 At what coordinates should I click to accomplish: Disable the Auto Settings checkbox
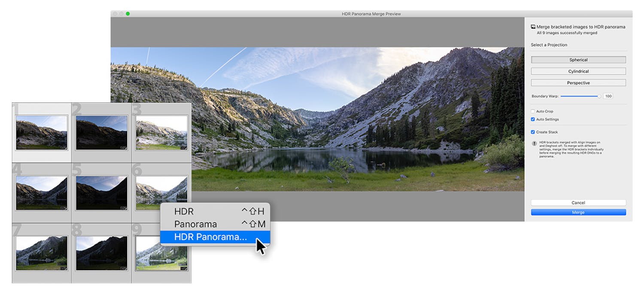[x=533, y=120]
